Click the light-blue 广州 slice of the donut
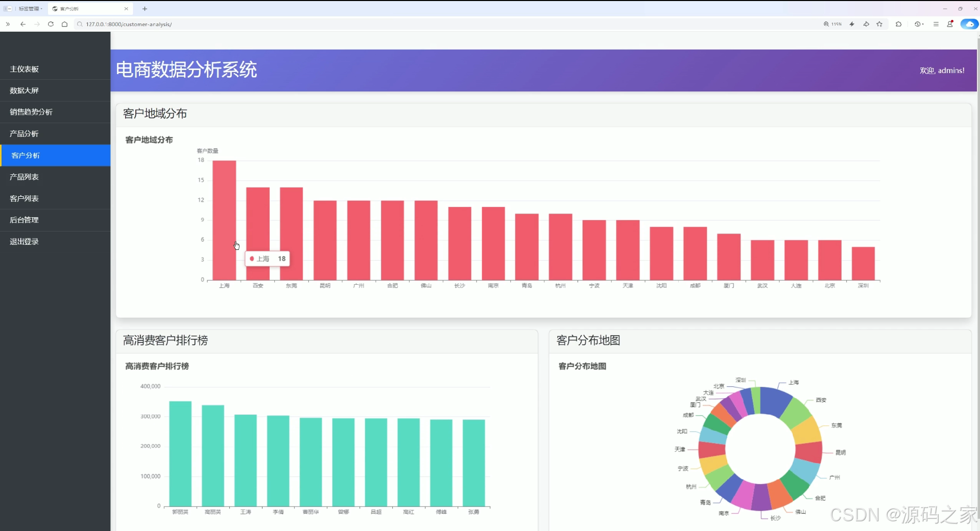 [805, 470]
